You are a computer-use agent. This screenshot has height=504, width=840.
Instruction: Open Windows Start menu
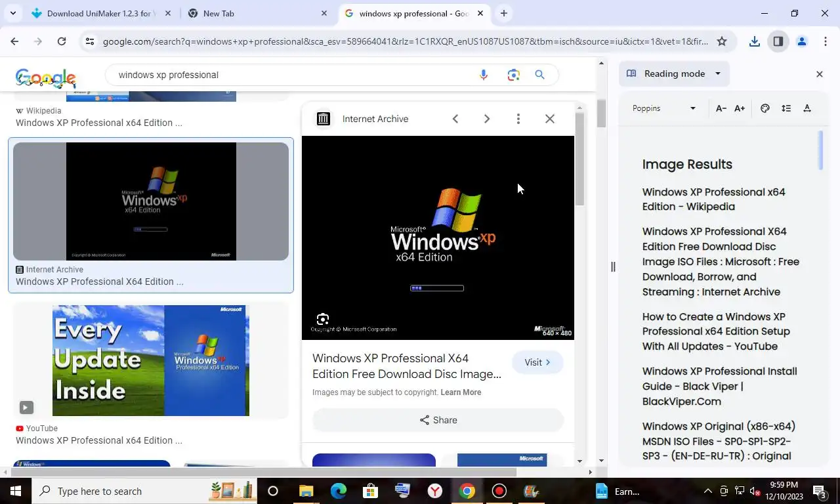(15, 491)
